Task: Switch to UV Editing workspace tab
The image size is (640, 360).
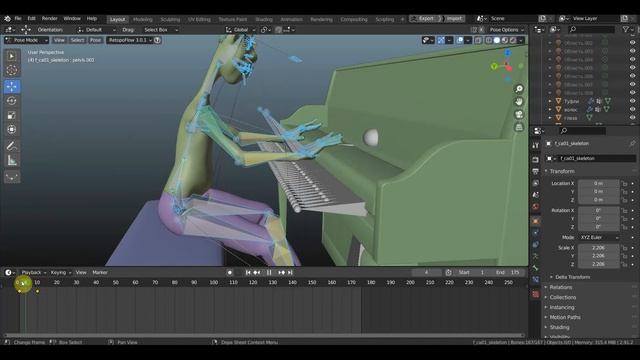Action: click(x=199, y=19)
